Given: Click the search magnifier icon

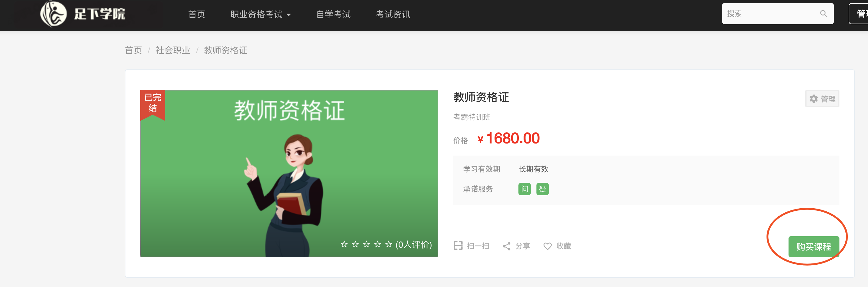Looking at the screenshot, I should (x=824, y=14).
